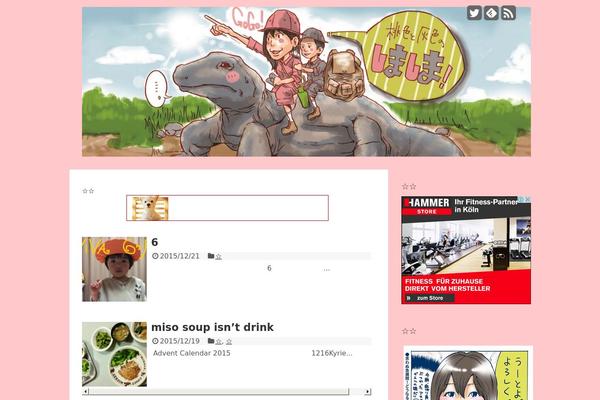Screen dimensions: 600x400
Task: Click the clock icon beside 2015/12/19
Action: (155, 341)
